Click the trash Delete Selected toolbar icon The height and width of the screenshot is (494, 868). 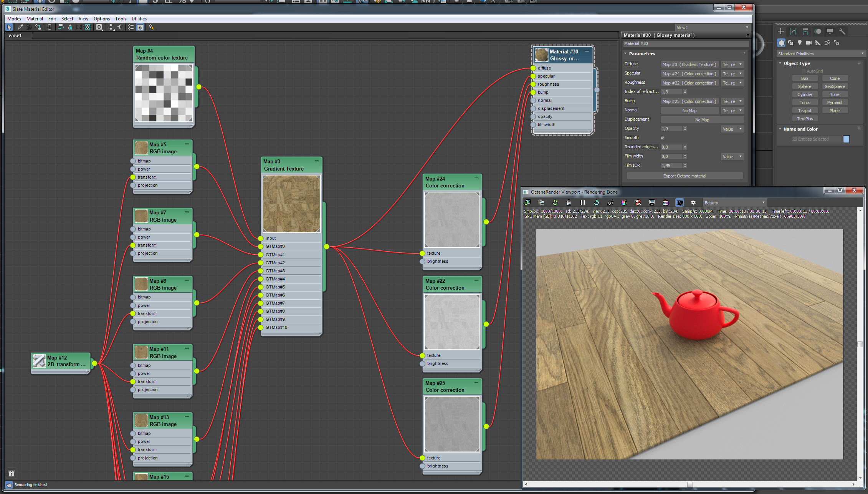point(50,27)
